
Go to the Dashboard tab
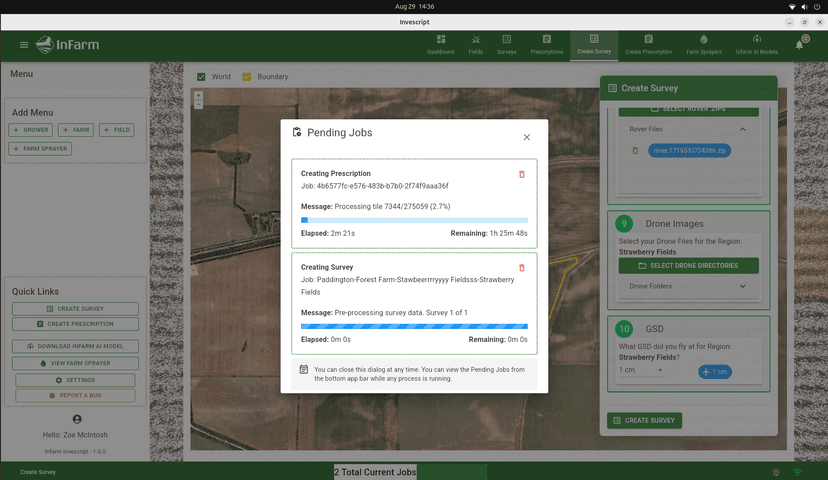click(440, 45)
